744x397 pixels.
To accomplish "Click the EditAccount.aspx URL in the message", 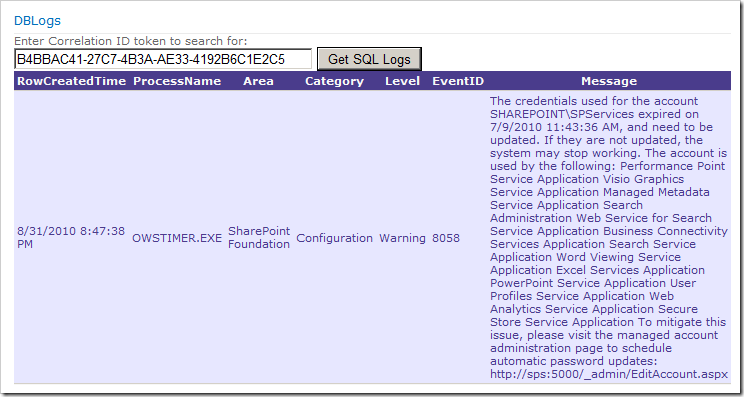I will point(609,374).
